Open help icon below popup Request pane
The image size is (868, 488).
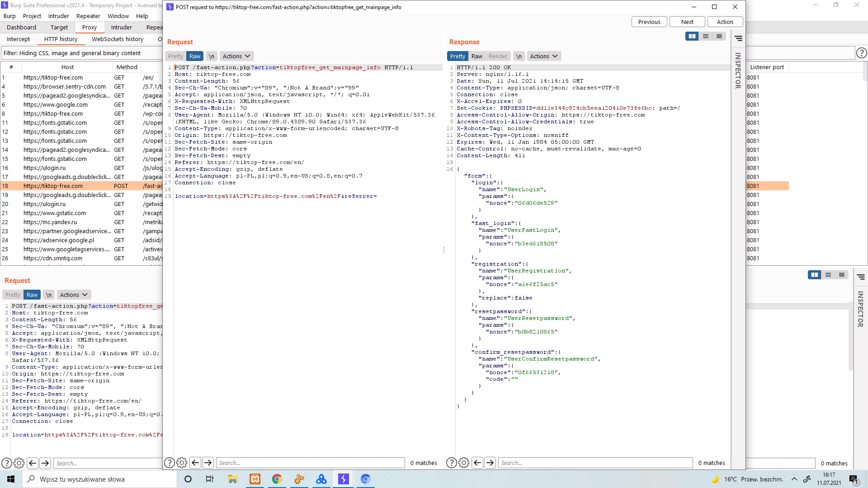click(x=169, y=463)
